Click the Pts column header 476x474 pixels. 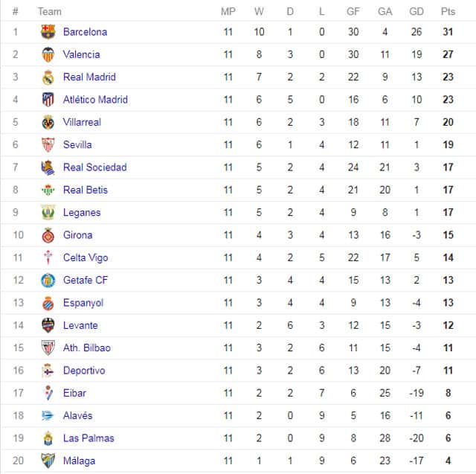pyautogui.click(x=448, y=12)
